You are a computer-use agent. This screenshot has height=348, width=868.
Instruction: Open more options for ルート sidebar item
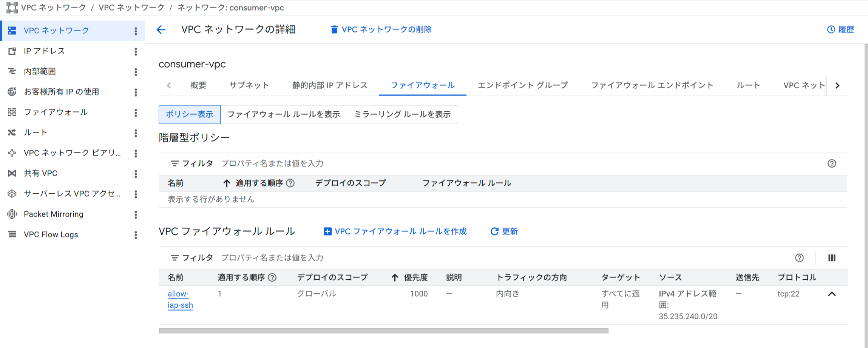click(136, 133)
